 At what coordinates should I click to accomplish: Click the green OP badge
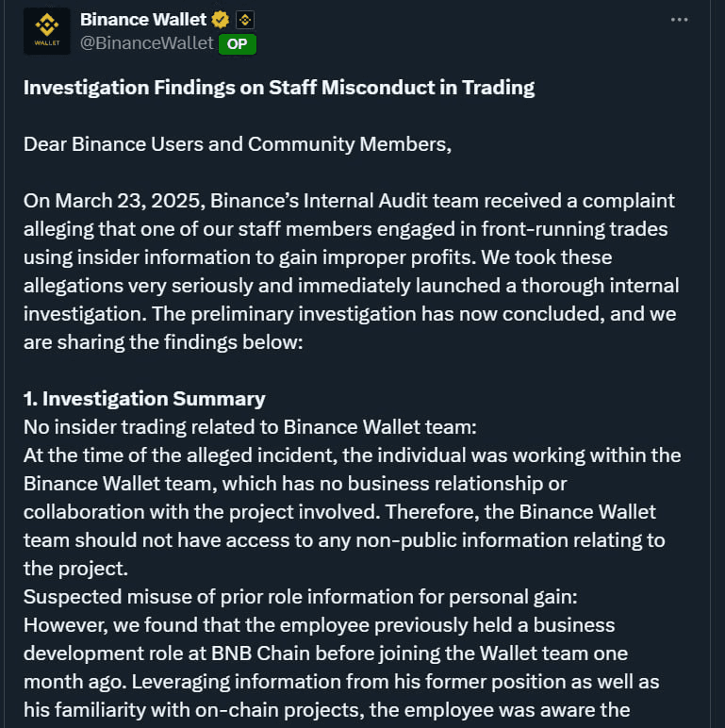238,44
